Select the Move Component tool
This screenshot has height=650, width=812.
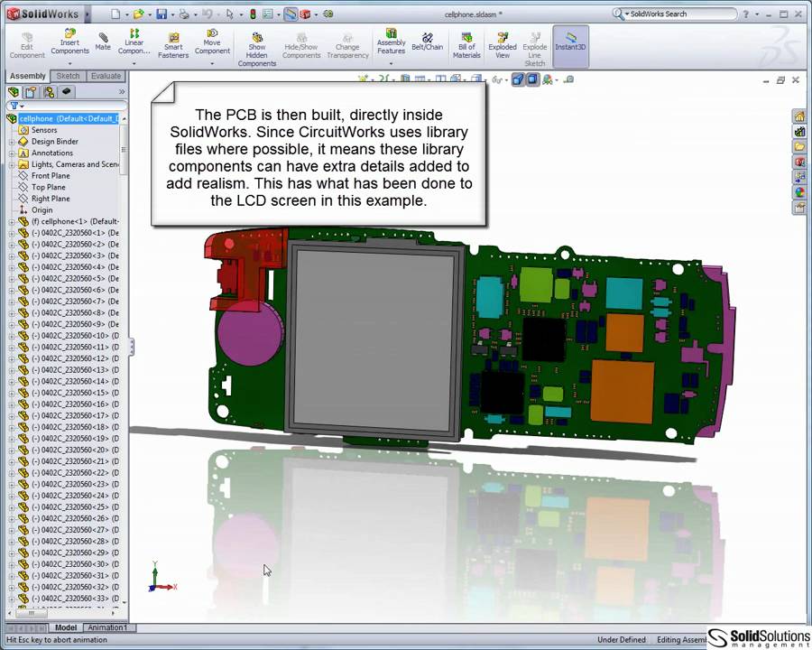(x=212, y=42)
